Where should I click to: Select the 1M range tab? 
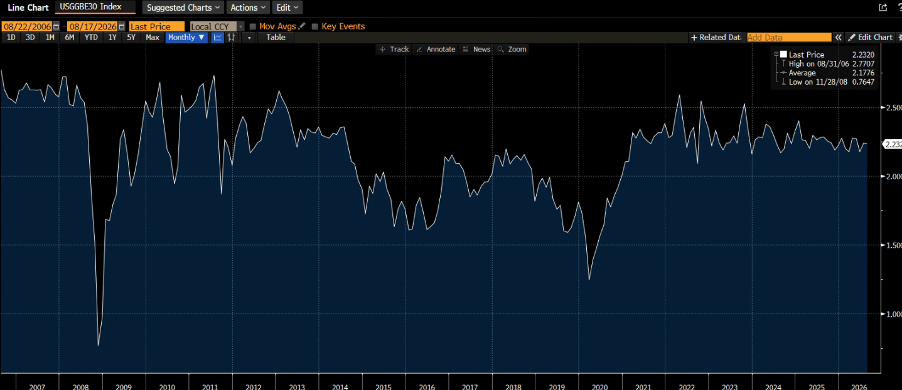(x=50, y=37)
